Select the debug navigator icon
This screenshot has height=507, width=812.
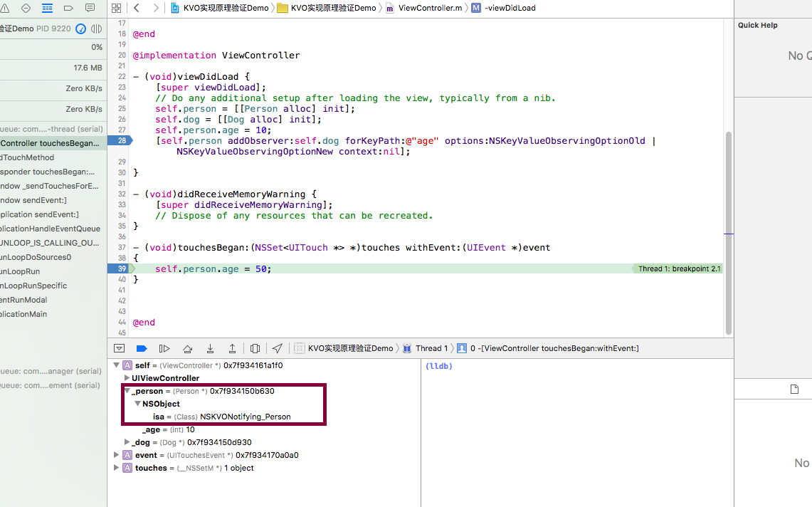(x=47, y=8)
